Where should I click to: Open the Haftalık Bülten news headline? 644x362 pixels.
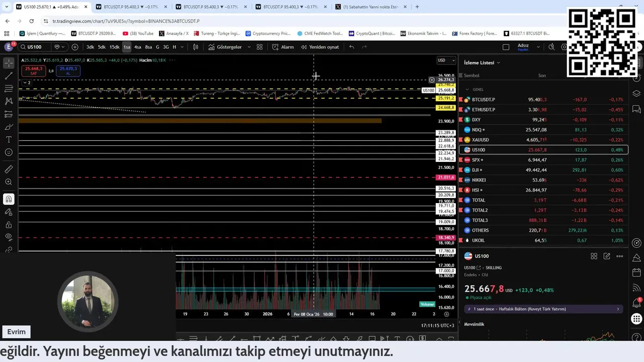pos(543,309)
